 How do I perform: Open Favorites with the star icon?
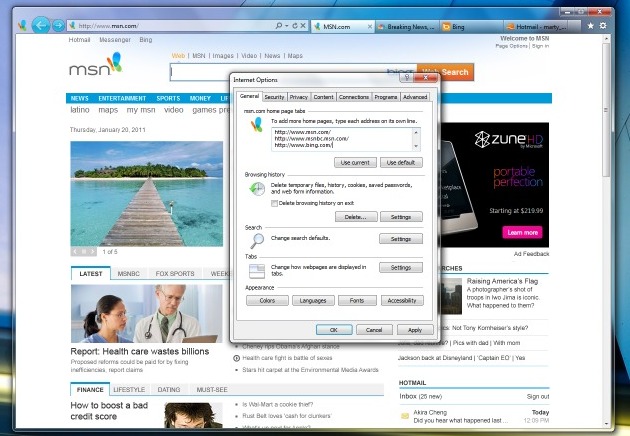[590, 26]
